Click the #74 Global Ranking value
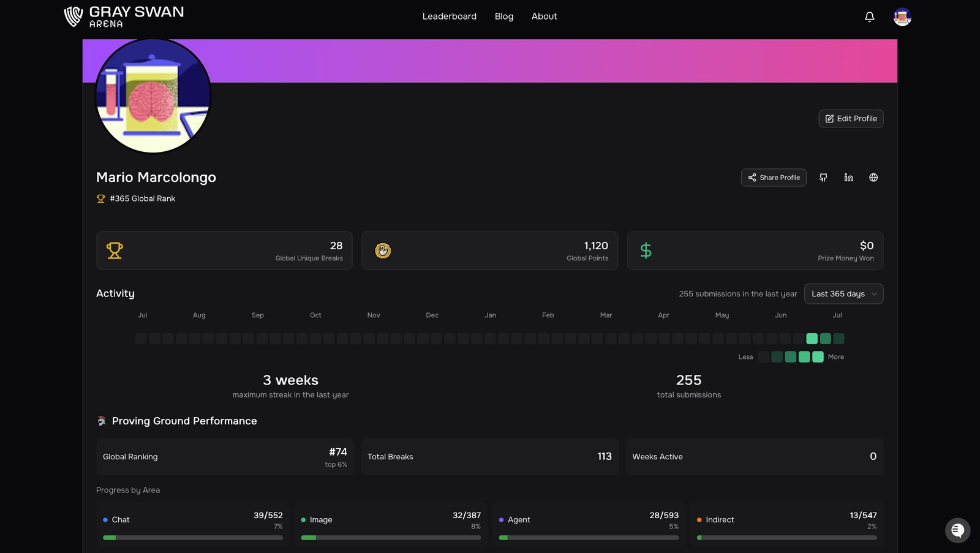This screenshot has width=980, height=553. [338, 452]
